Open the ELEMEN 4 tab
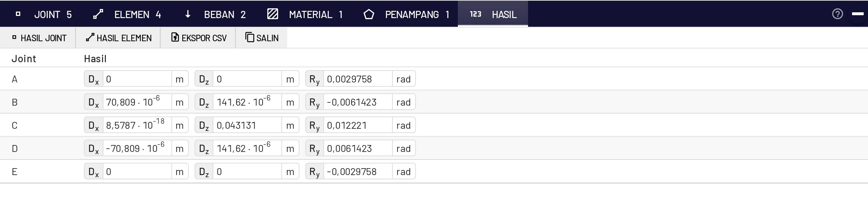The image size is (868, 217). pyautogui.click(x=127, y=14)
